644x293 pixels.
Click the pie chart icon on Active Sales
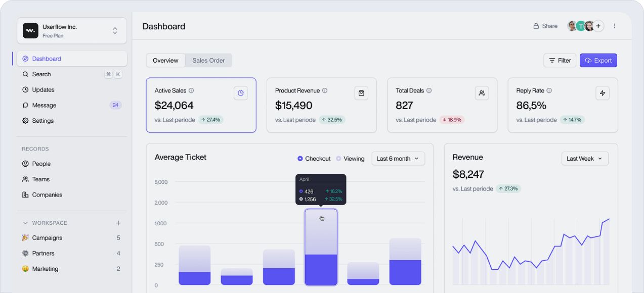[x=241, y=93]
